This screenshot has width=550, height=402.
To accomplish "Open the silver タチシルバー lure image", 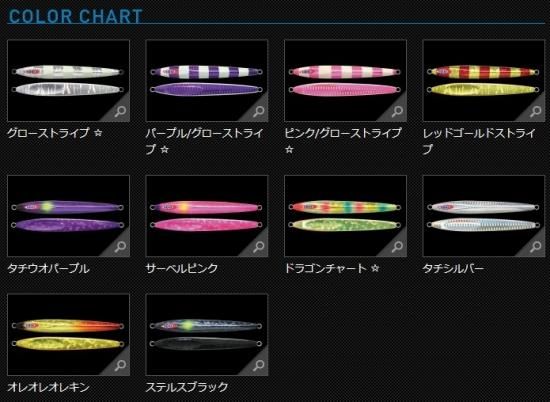I will pyautogui.click(x=484, y=216).
